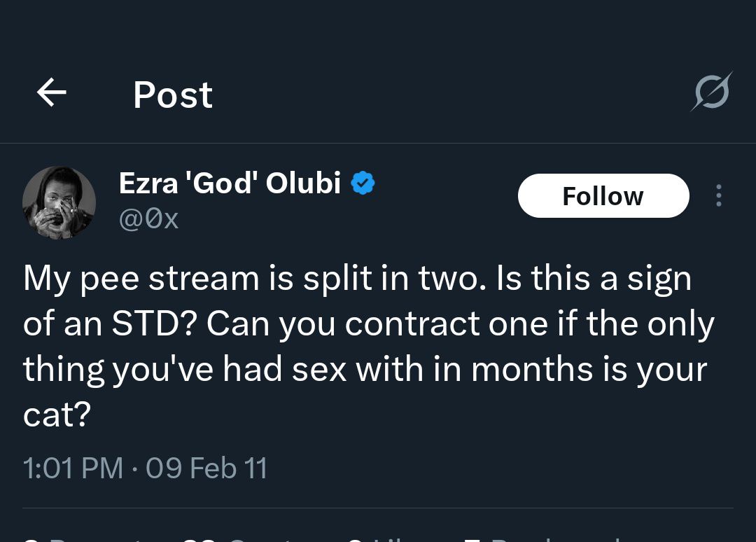Open Grok via the slashed-circle icon
Image resolution: width=756 pixels, height=542 pixels.
pos(711,92)
